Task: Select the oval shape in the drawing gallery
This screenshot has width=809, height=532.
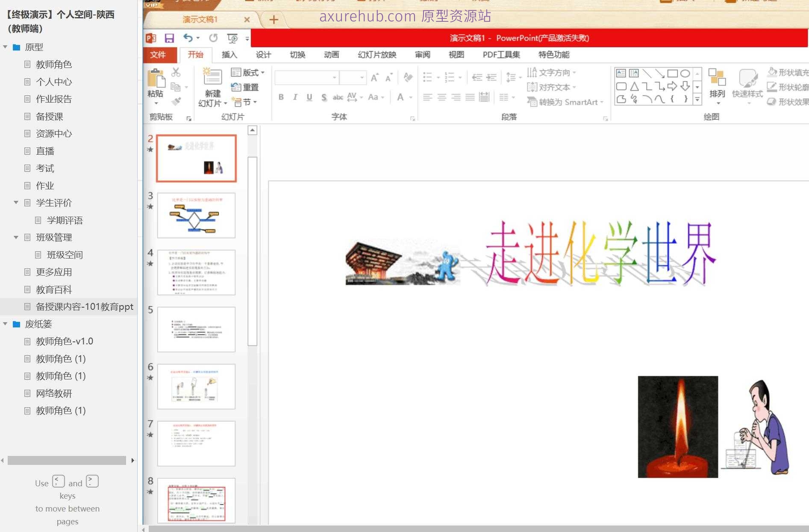Action: [x=686, y=73]
